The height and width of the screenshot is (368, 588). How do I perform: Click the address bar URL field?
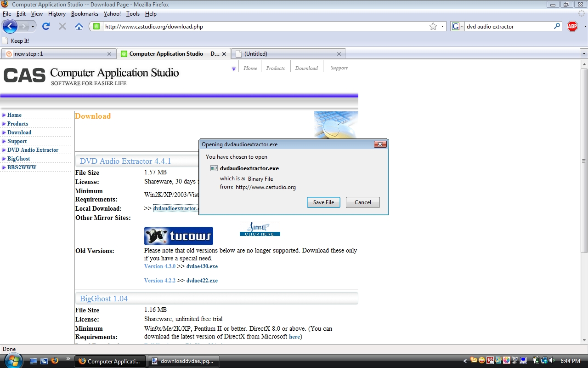pos(266,27)
